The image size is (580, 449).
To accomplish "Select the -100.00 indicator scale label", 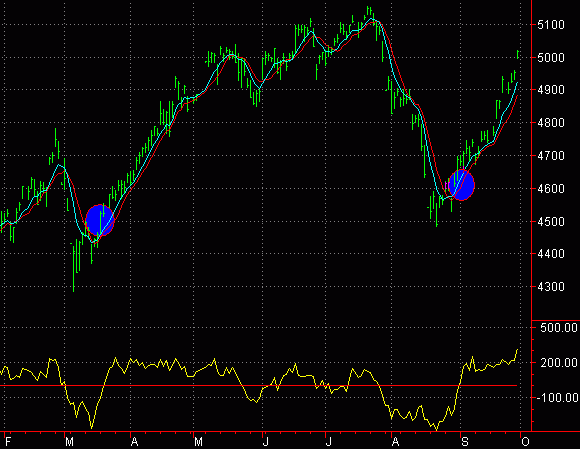I will click(x=557, y=398).
